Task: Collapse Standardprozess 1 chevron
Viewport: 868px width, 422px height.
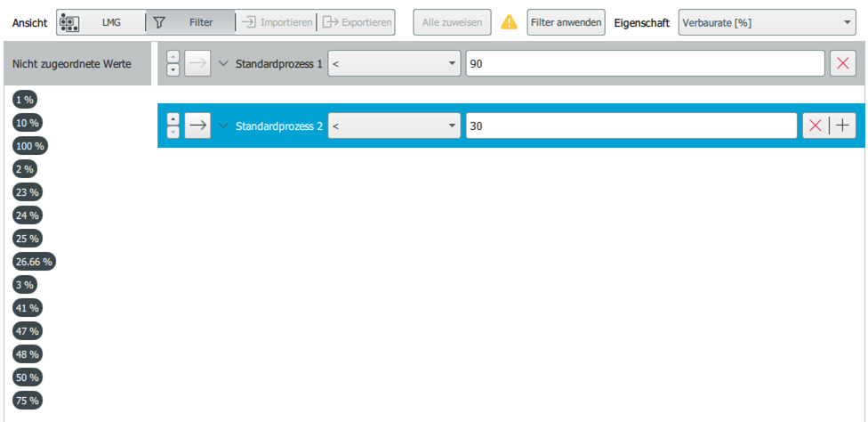Action: pyautogui.click(x=223, y=63)
